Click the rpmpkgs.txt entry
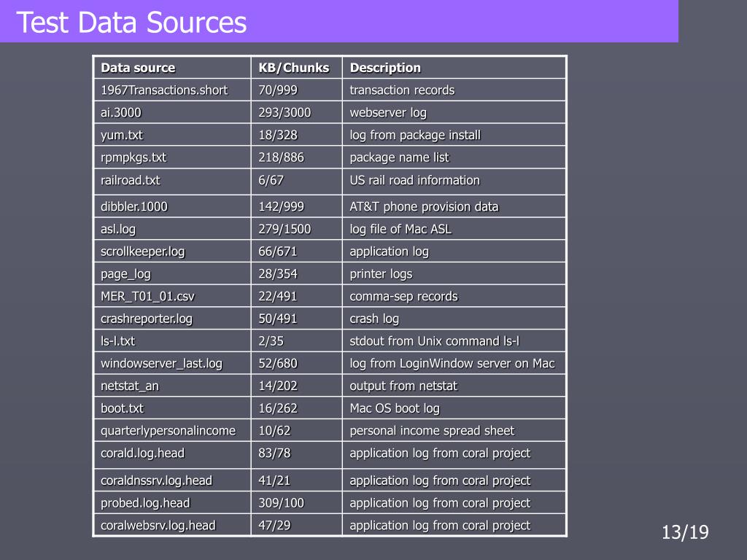Screen dimensions: 747x560 (x=133, y=157)
